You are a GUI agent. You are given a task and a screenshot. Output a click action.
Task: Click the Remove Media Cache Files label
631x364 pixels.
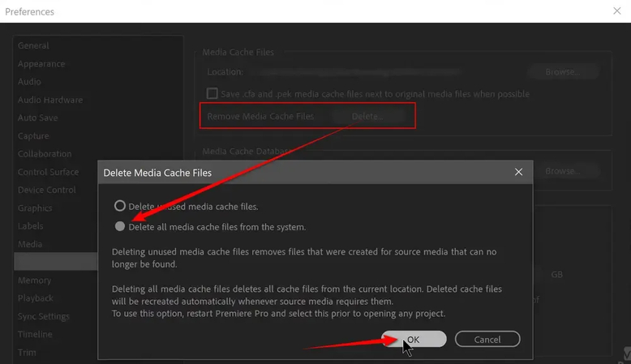pyautogui.click(x=260, y=116)
